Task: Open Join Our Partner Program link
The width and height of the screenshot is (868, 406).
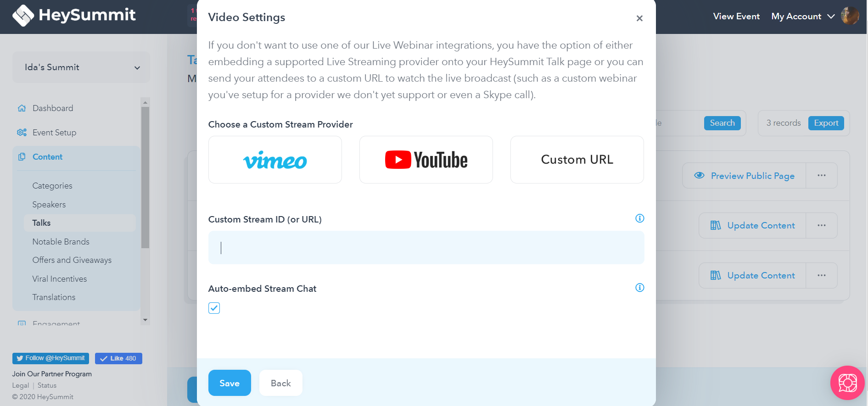Action: (x=52, y=374)
